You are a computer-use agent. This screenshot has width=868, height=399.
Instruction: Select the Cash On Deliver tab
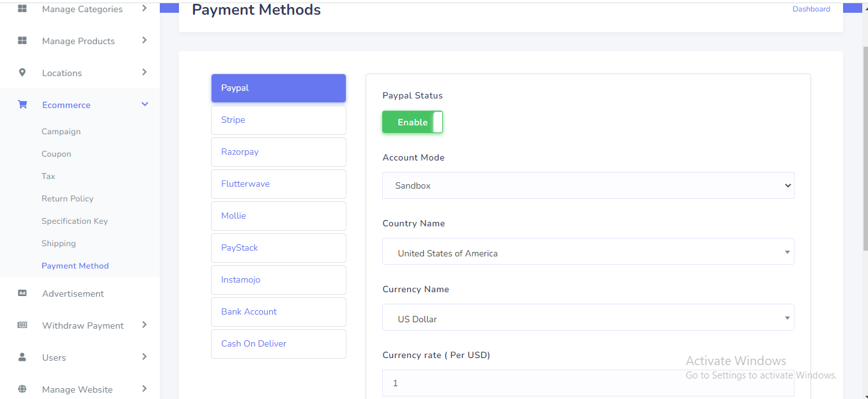(x=278, y=344)
